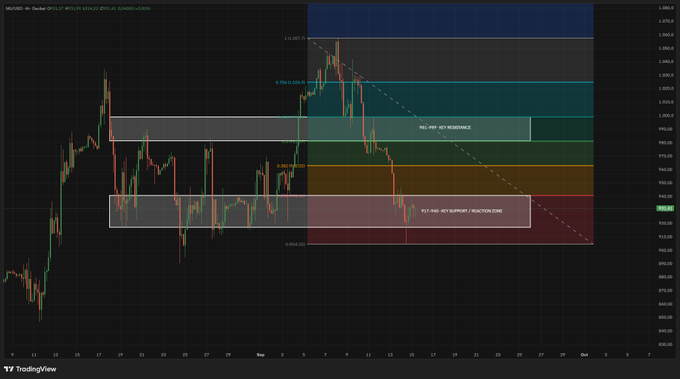Click the 'Sep' label on the time axis
Screen dimensions: 680x379
(x=260, y=355)
